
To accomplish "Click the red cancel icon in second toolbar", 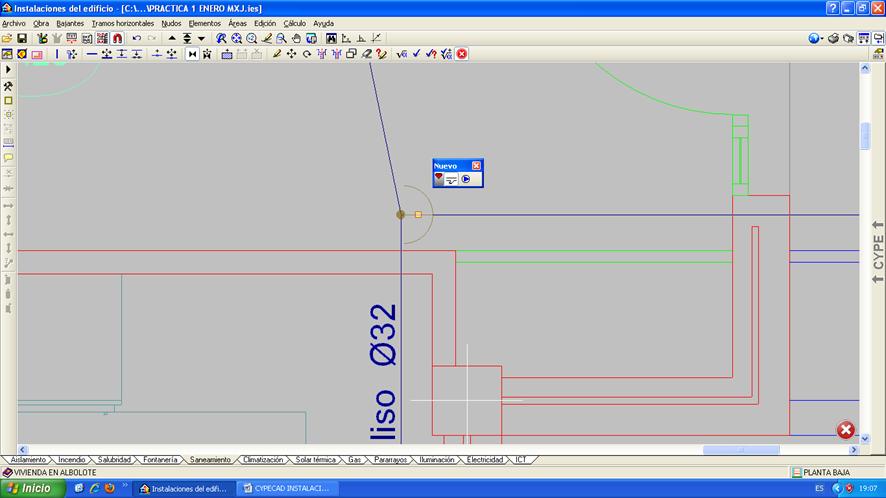I will 462,54.
